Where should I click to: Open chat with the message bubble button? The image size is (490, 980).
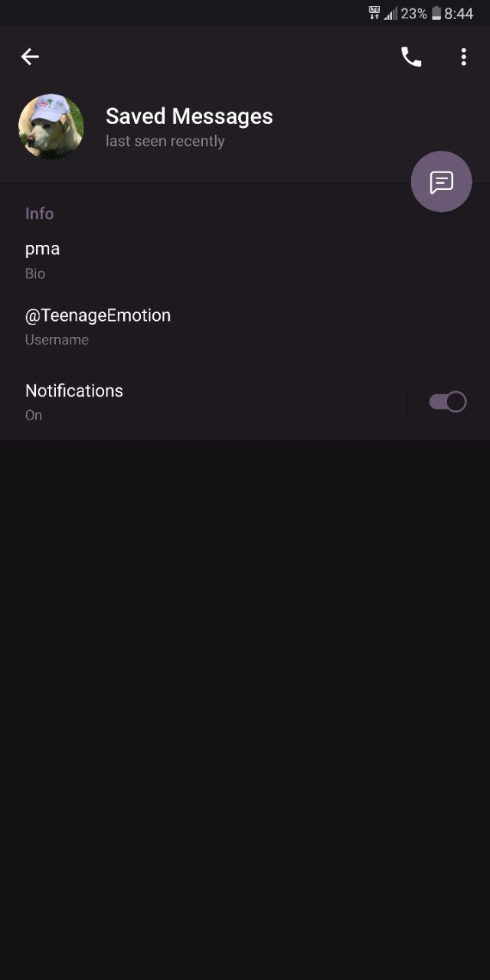click(x=441, y=181)
